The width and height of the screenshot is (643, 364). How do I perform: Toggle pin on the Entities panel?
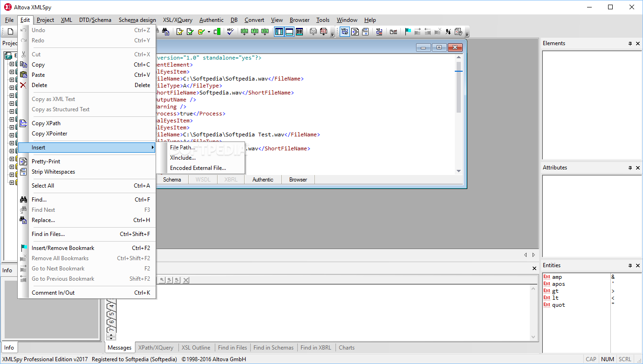630,265
